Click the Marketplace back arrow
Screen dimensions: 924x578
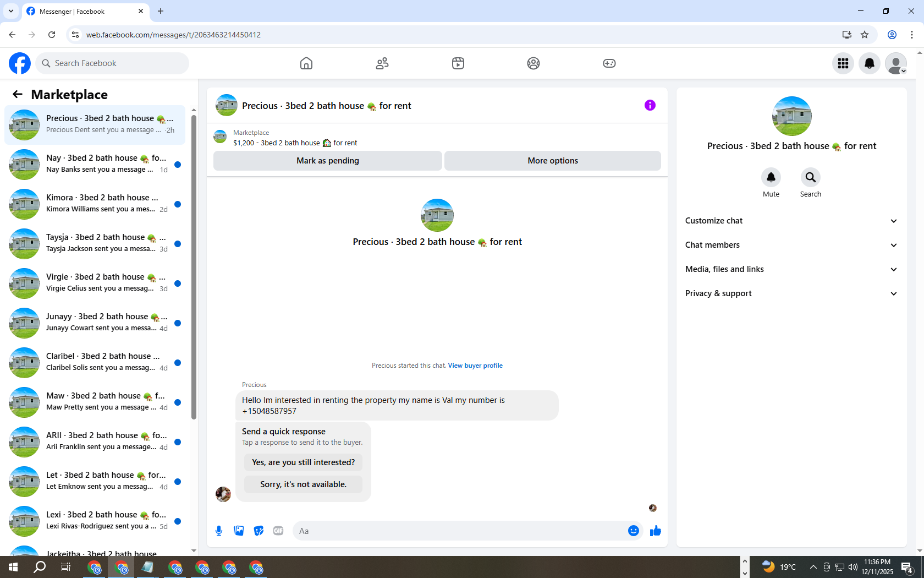coord(18,94)
